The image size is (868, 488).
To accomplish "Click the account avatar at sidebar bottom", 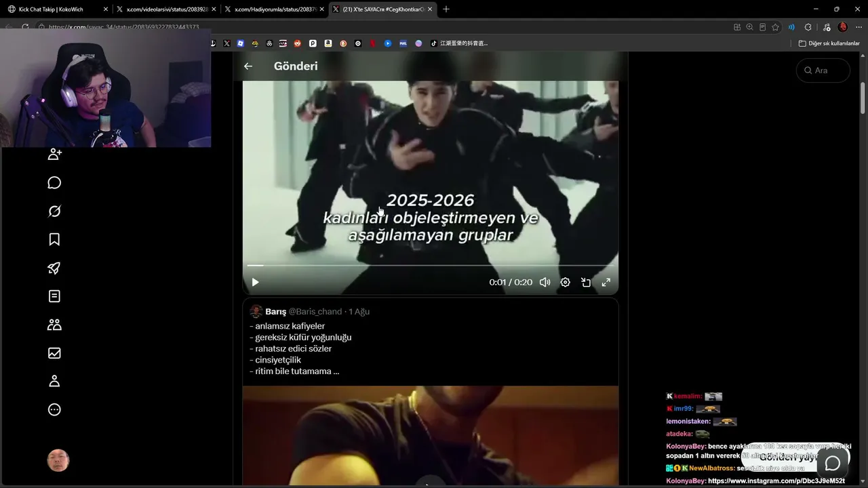I will click(x=58, y=460).
